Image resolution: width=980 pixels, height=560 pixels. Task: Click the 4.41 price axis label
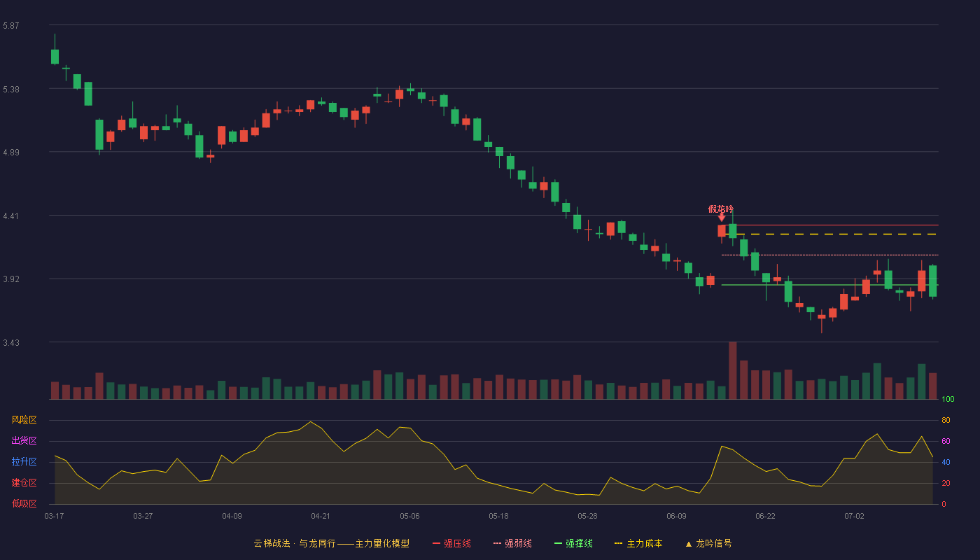(x=11, y=216)
